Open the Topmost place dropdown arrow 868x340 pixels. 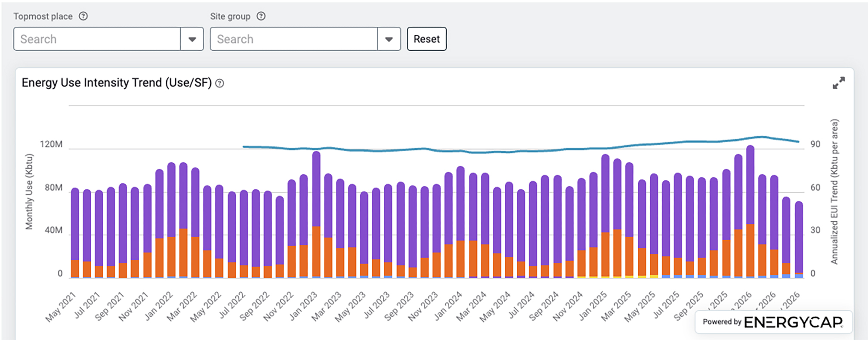[x=192, y=39]
